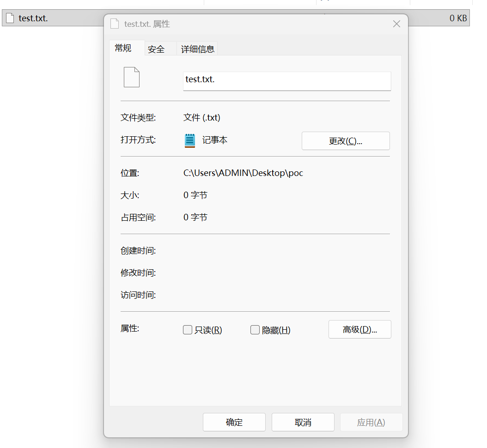Enable the 只读(R) read-only checkbox
The height and width of the screenshot is (448, 487).
pos(188,330)
